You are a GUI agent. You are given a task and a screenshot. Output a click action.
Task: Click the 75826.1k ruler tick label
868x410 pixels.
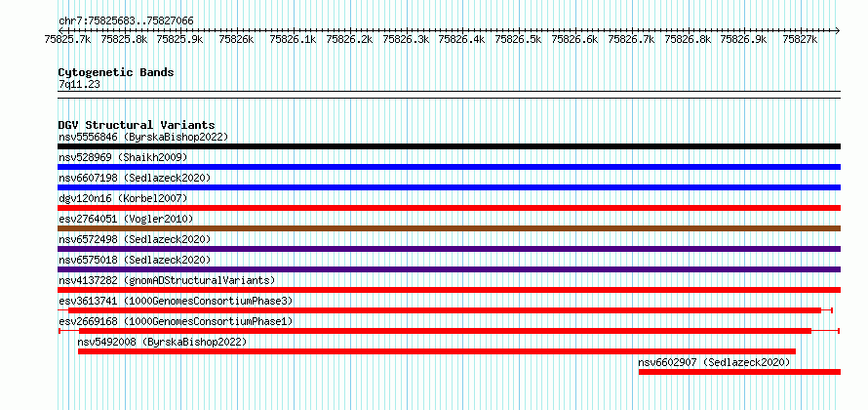293,39
